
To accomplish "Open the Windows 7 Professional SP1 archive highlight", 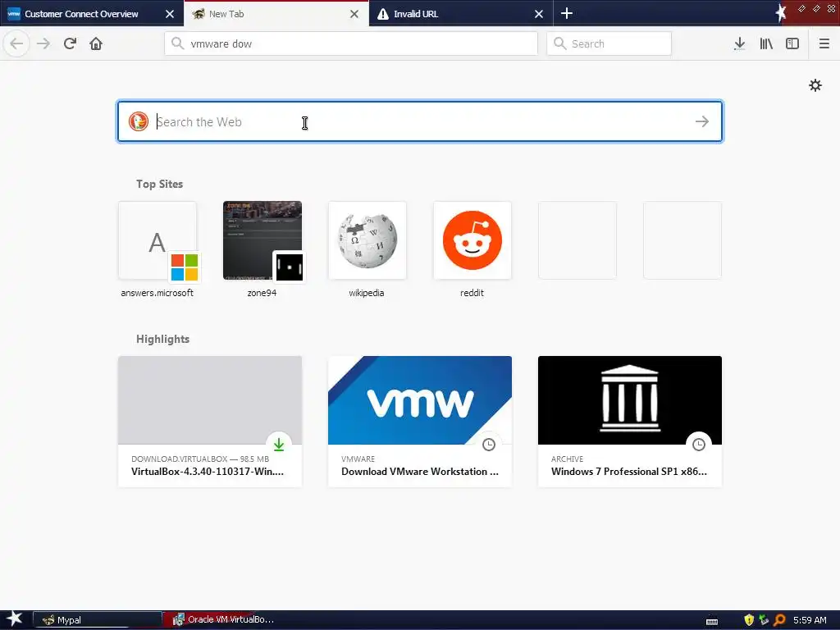I will pyautogui.click(x=629, y=422).
